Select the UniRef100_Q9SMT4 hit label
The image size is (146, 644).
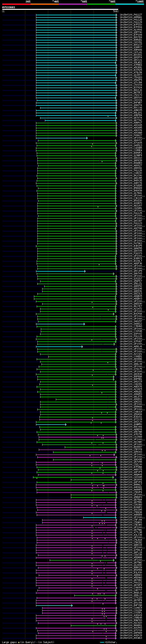[x=131, y=58]
